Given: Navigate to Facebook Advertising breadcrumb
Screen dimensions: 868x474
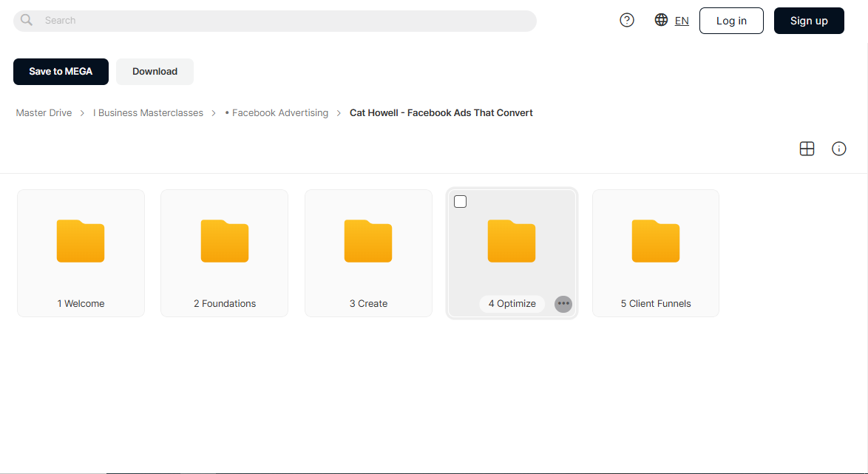Looking at the screenshot, I should point(277,113).
